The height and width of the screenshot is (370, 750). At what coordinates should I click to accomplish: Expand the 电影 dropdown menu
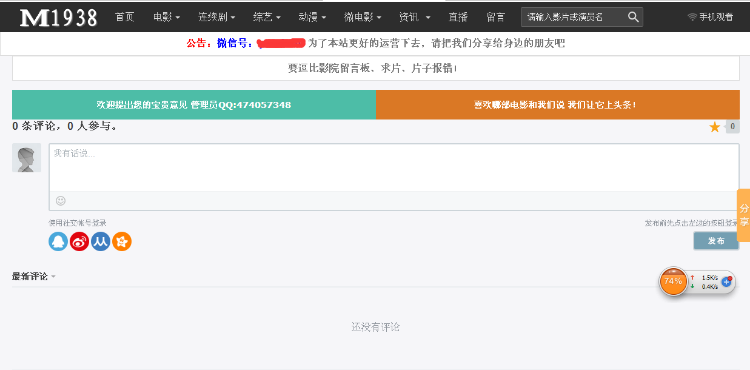point(166,17)
